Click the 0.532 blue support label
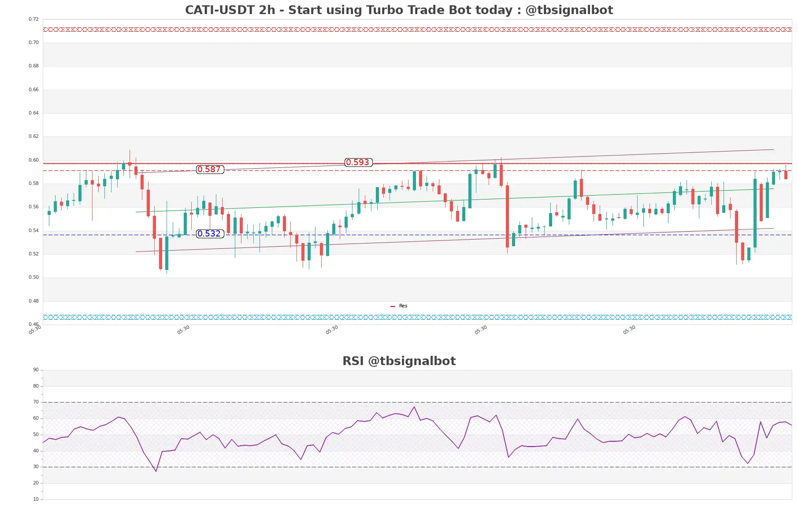The image size is (798, 532). tap(210, 234)
